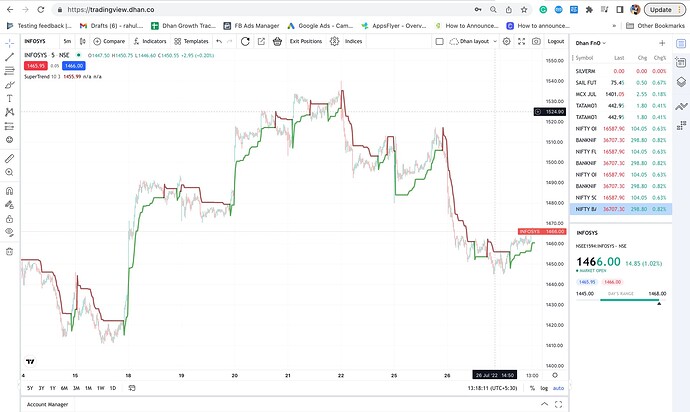690x412 pixels.
Task: Click the Compare button
Action: pyautogui.click(x=109, y=41)
